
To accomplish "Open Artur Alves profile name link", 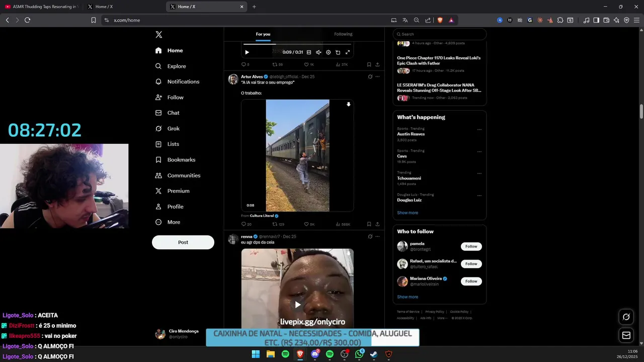I will point(252,77).
